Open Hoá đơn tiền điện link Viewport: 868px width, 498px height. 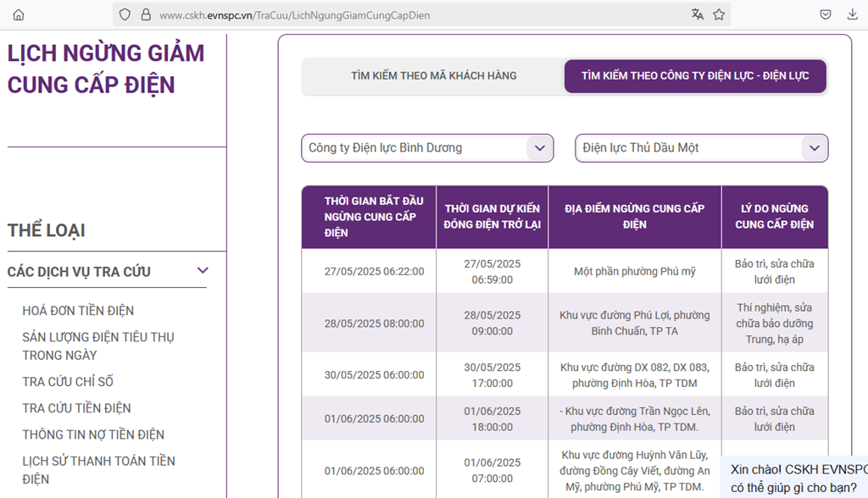coord(78,311)
